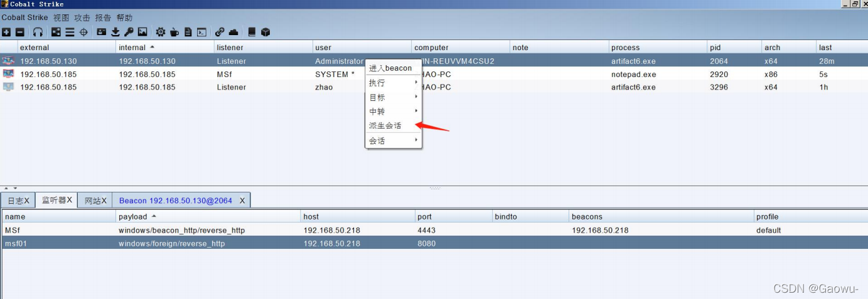Click the chain link host file icon
The image size is (868, 299).
[x=220, y=32]
